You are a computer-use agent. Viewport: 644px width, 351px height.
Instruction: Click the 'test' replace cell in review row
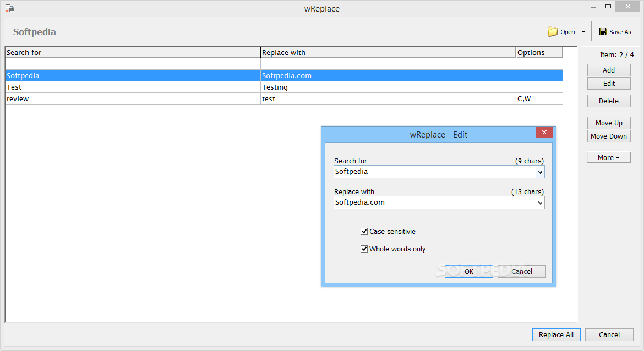tap(388, 98)
